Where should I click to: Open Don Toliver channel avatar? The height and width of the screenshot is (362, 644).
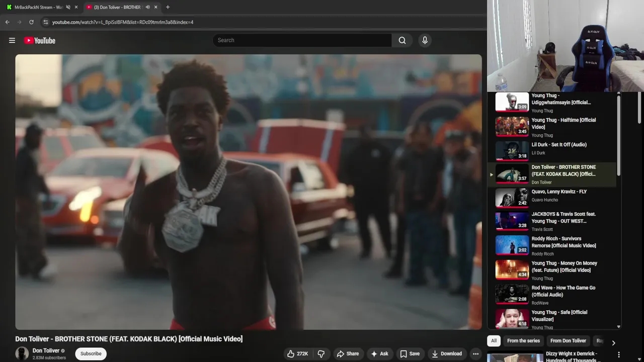pyautogui.click(x=22, y=353)
